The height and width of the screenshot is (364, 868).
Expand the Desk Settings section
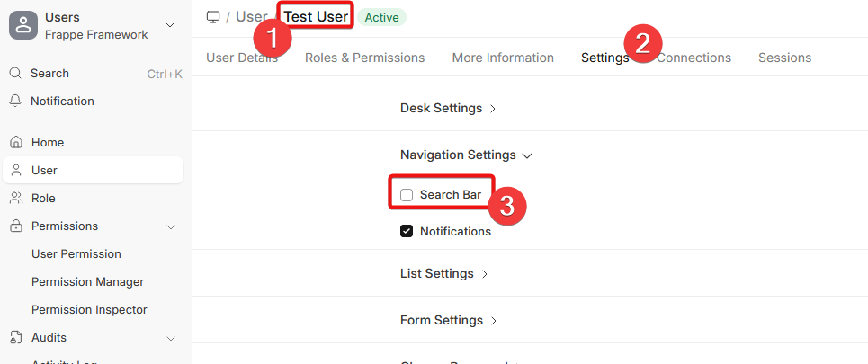point(448,109)
